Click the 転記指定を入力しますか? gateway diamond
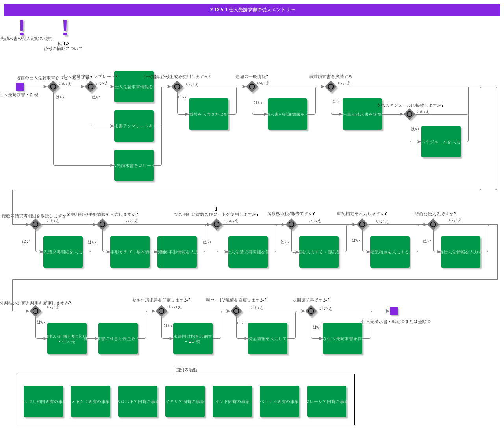 [x=362, y=224]
